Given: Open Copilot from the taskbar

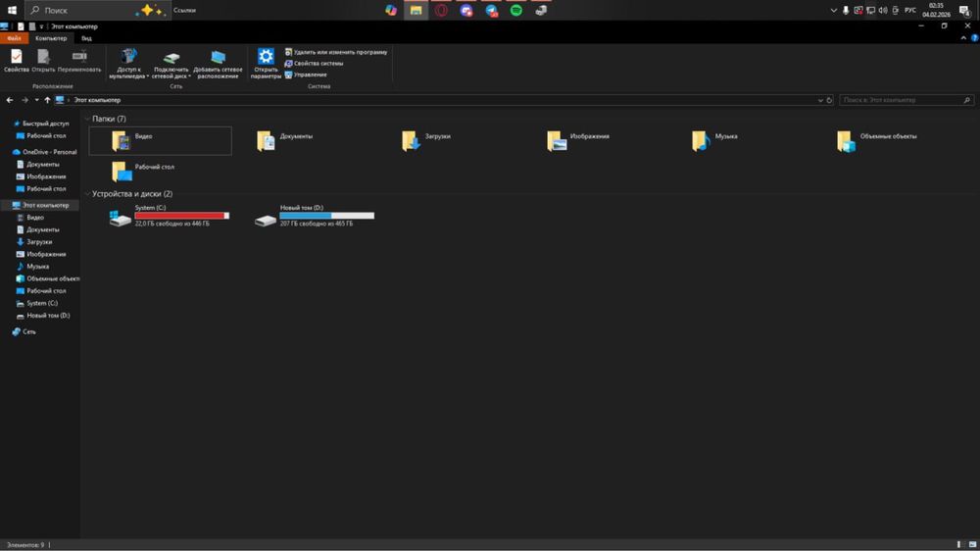Looking at the screenshot, I should (391, 10).
